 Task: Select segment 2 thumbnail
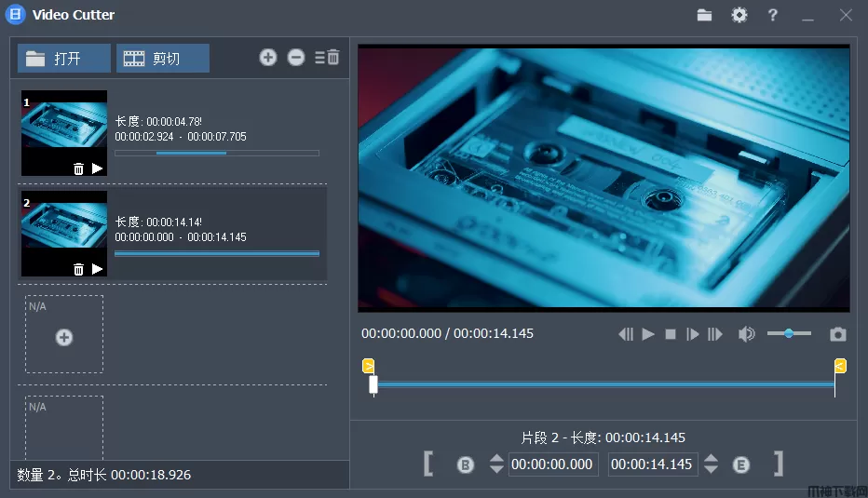64,234
